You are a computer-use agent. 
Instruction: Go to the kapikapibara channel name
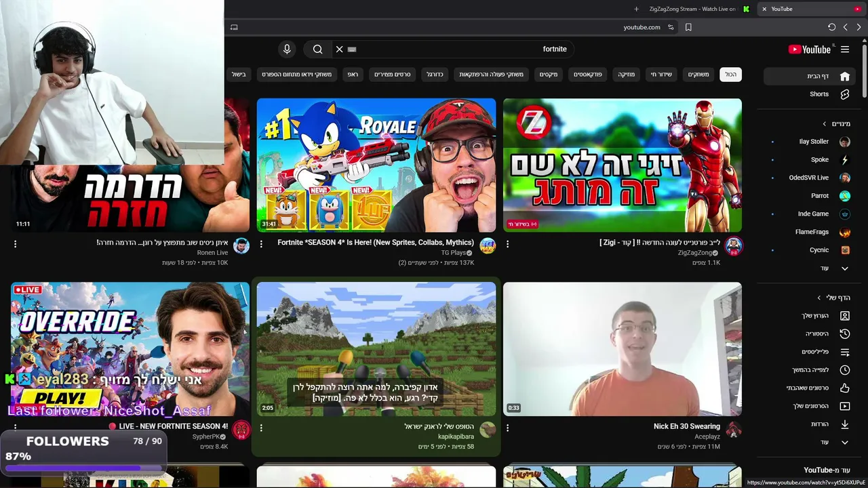(x=456, y=436)
